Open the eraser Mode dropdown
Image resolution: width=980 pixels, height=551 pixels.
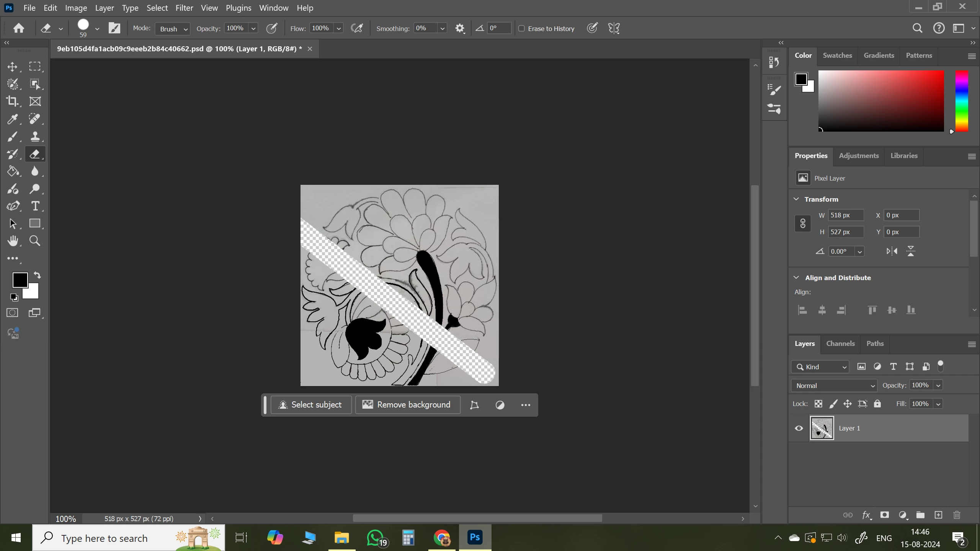pyautogui.click(x=173, y=29)
